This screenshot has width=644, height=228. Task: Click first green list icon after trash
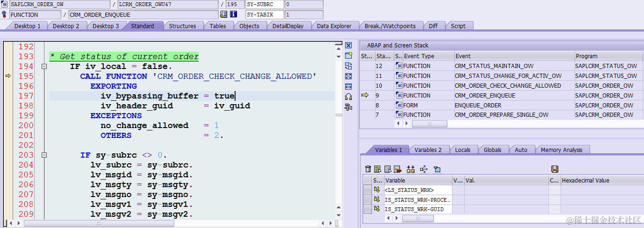point(378,169)
